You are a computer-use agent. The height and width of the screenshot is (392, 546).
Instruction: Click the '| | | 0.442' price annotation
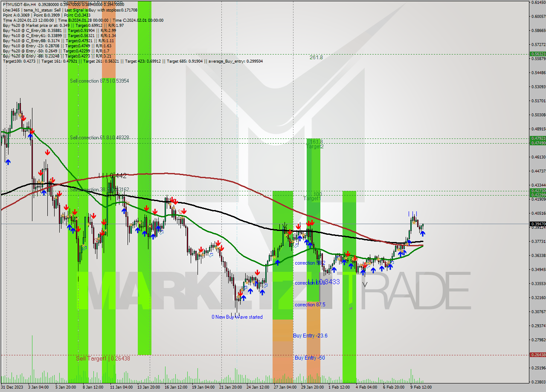(113, 175)
